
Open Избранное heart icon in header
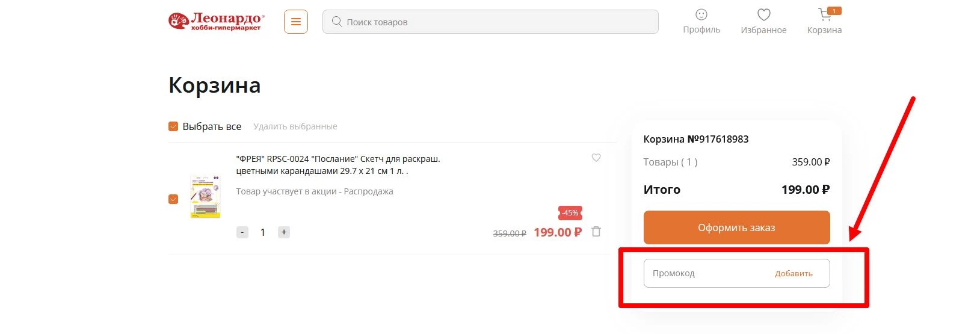pyautogui.click(x=763, y=15)
